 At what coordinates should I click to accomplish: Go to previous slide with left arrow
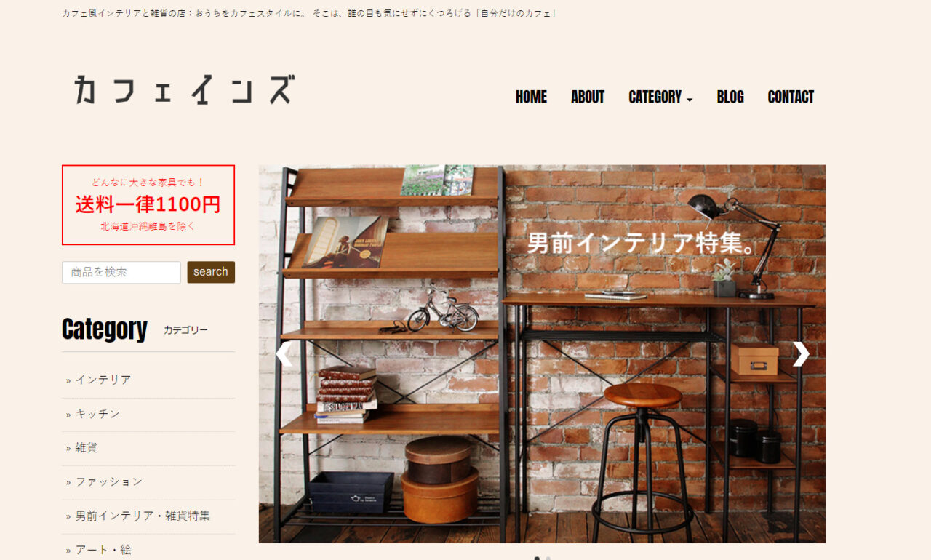283,354
